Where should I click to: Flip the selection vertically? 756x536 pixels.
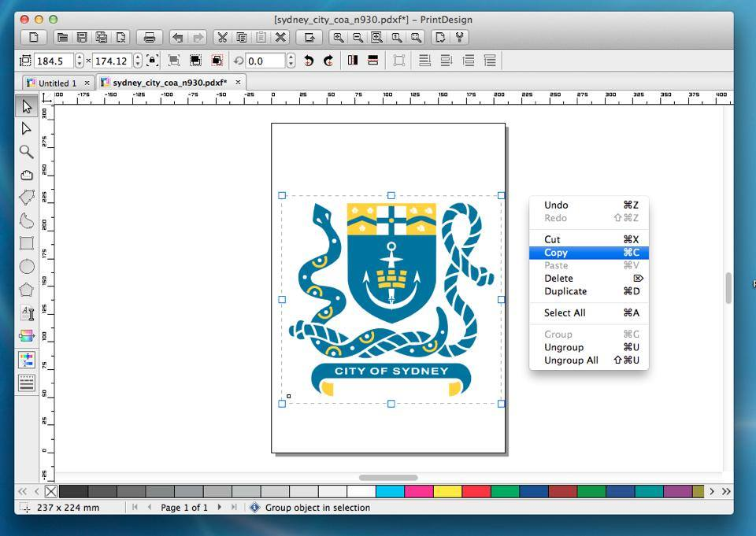click(372, 61)
